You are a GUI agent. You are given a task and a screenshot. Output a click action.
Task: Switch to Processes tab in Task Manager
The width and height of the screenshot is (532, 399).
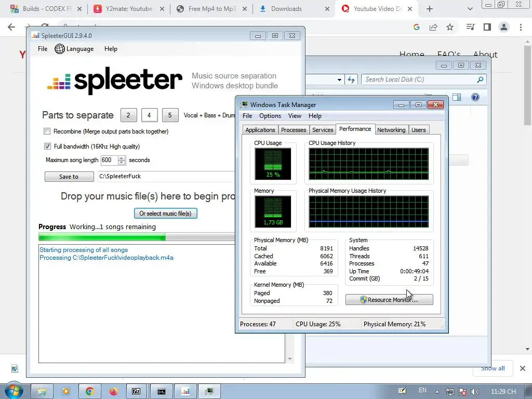(x=294, y=130)
